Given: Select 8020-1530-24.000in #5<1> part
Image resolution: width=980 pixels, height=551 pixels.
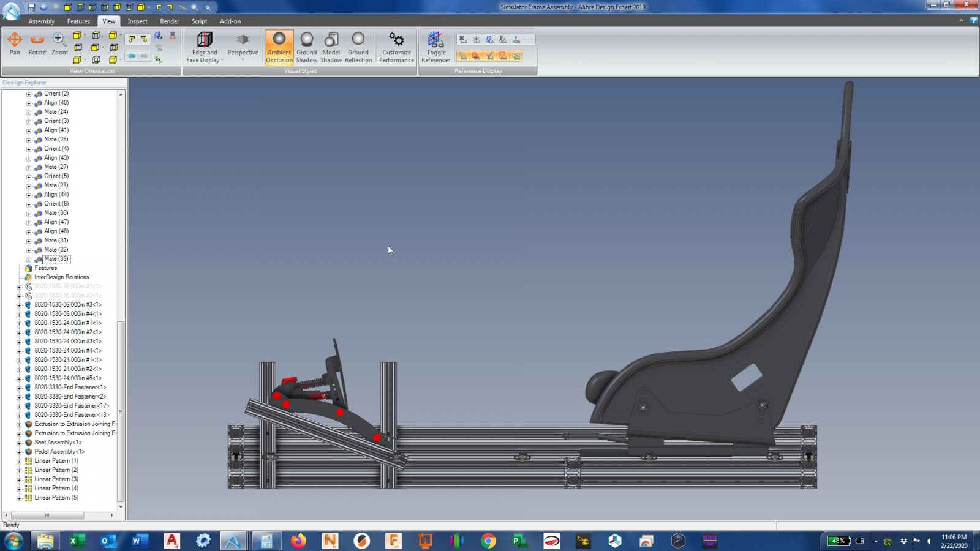Looking at the screenshot, I should 68,378.
